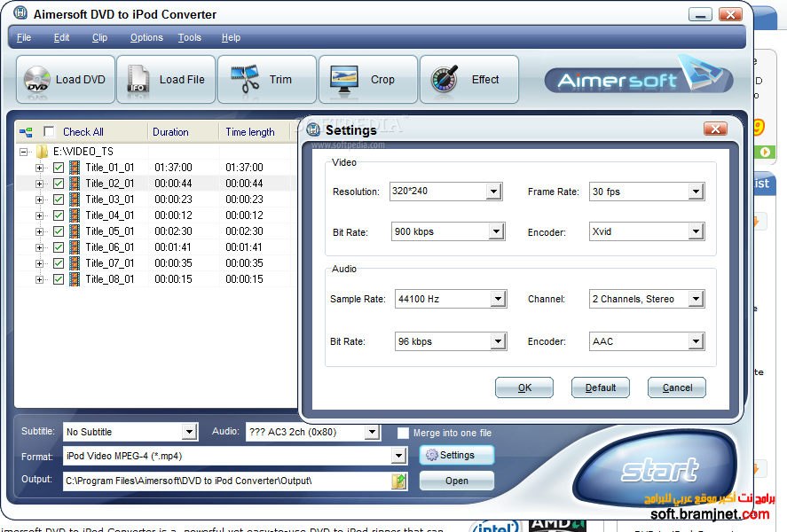Uncheck Title_01_01 checkbox

(59, 168)
